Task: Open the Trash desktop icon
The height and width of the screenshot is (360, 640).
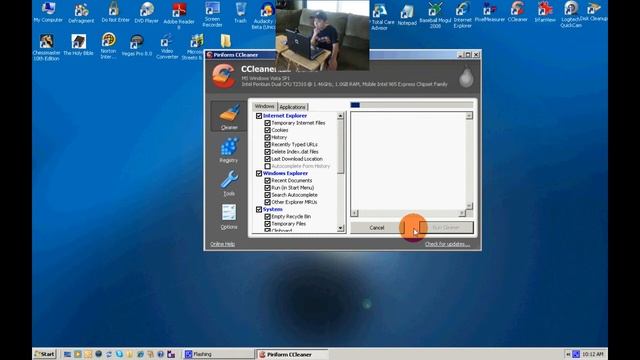Action: click(x=240, y=12)
